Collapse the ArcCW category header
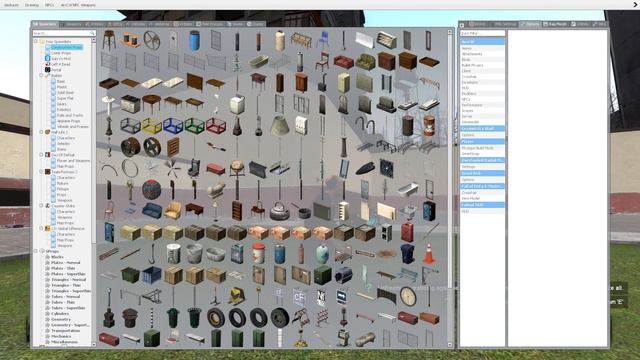Screen dimensions: 640x360 (x=482, y=42)
